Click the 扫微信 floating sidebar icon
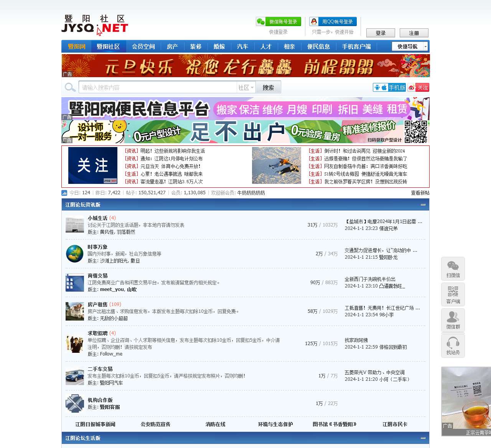The image size is (491, 448). 453,268
